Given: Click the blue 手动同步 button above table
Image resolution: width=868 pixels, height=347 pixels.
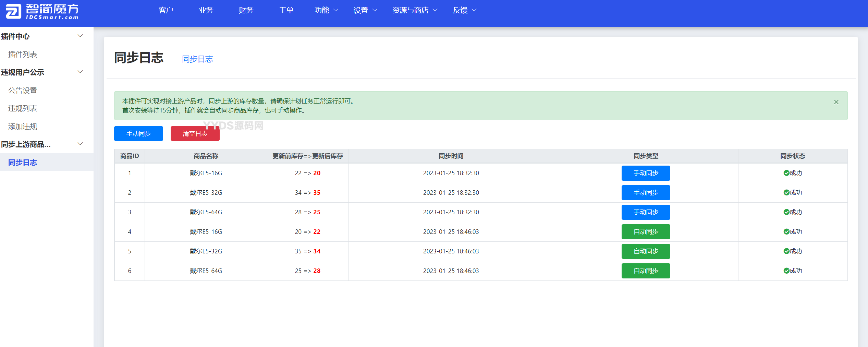Looking at the screenshot, I should coord(138,134).
